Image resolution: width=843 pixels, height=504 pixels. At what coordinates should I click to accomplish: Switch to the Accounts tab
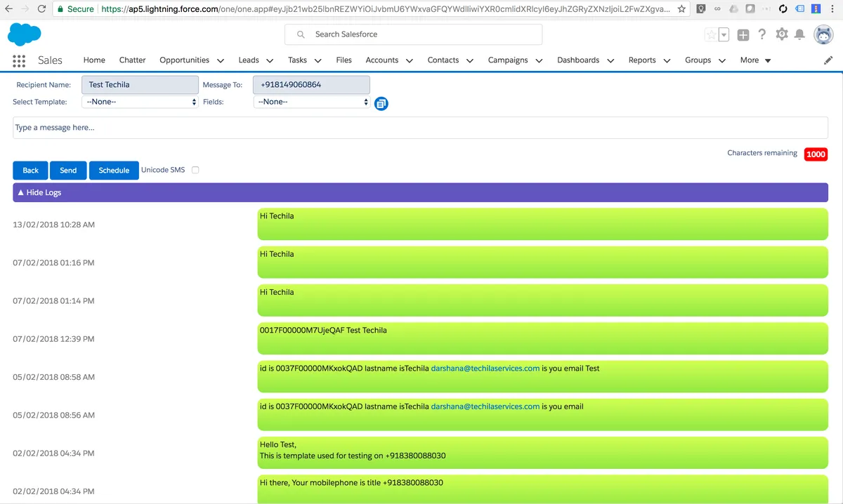pyautogui.click(x=382, y=60)
